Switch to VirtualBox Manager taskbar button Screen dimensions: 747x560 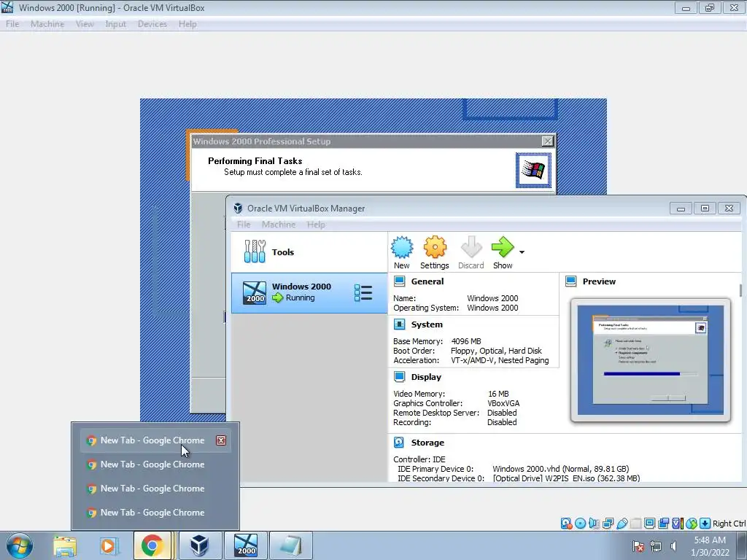[200, 545]
